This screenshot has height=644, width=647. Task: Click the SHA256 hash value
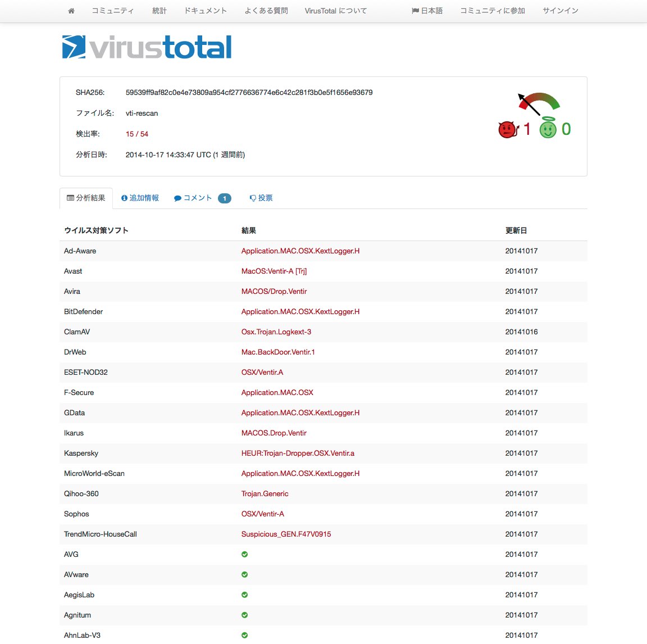249,93
